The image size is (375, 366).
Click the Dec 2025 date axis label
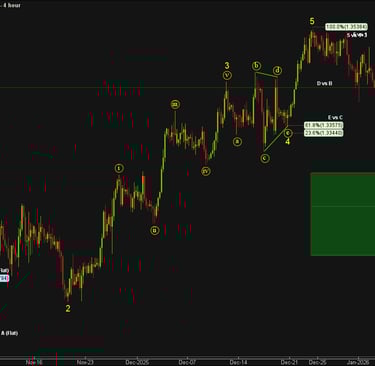click(137, 362)
